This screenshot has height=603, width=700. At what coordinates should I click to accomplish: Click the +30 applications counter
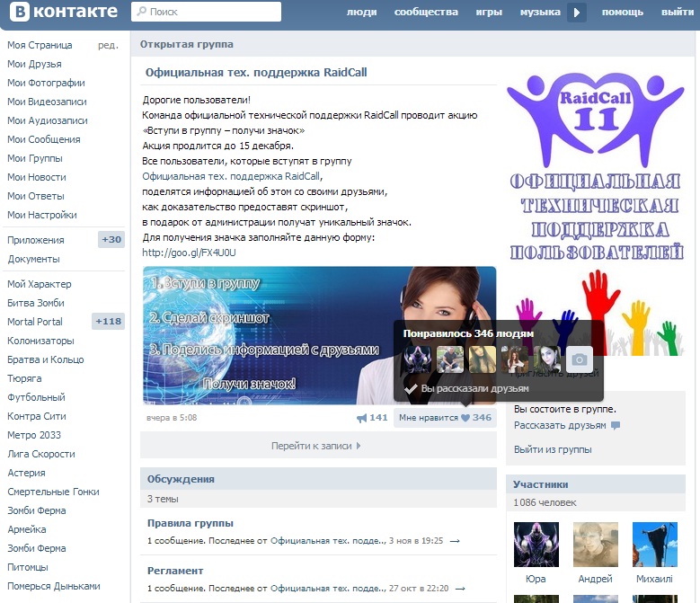click(111, 239)
